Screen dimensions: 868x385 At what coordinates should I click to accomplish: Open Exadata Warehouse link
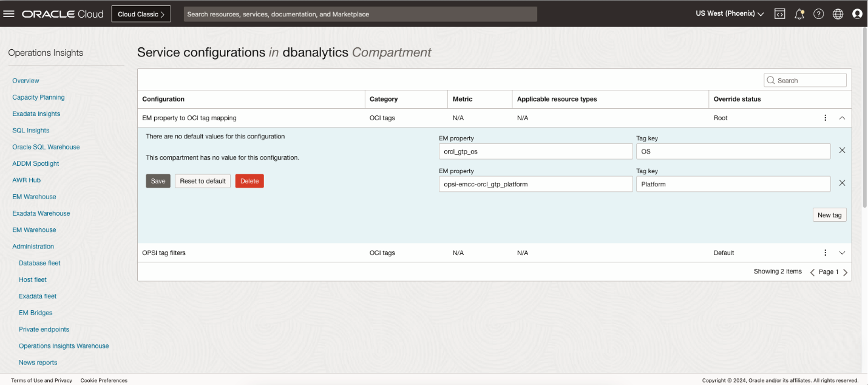[x=41, y=213]
